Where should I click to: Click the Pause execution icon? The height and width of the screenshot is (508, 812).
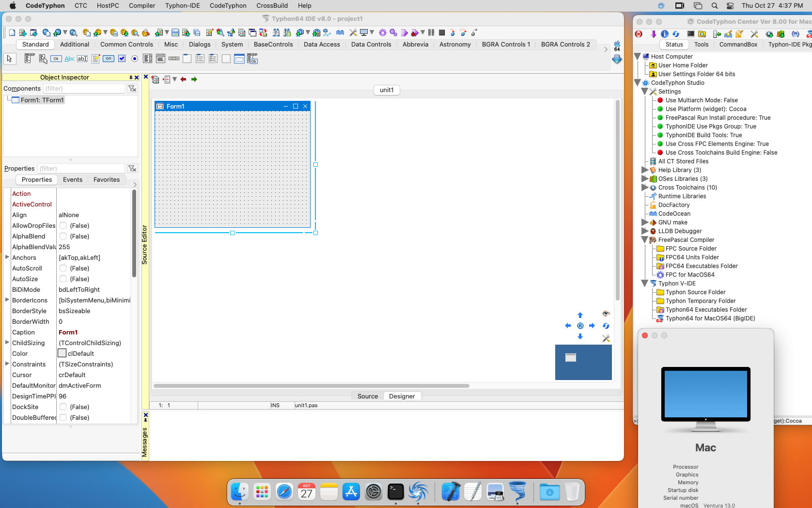point(431,32)
